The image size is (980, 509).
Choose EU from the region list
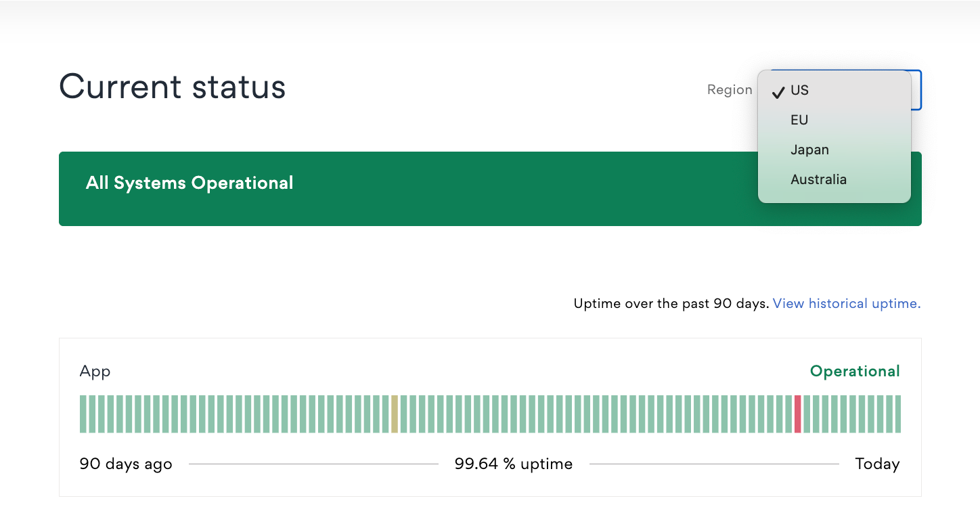[x=834, y=120]
